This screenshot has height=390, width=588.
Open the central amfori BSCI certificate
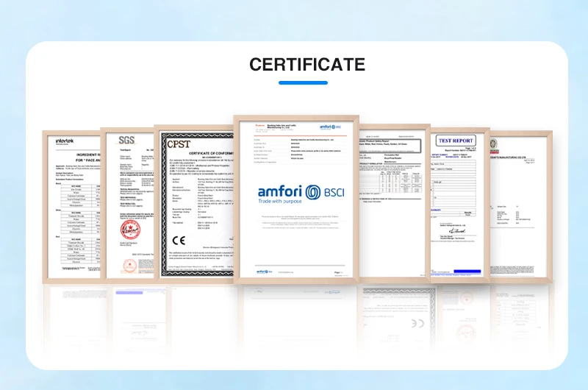point(296,199)
